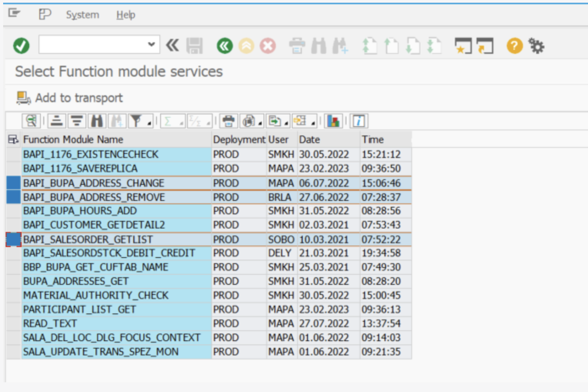
Task: Deselect row BAPI_SALESORDER_GETLIST using its row selector
Action: click(13, 239)
